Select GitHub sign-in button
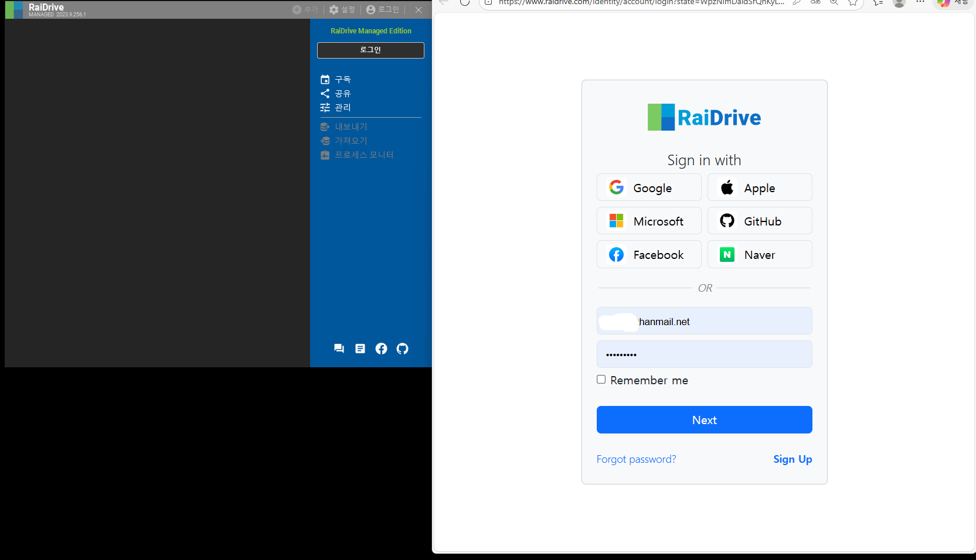 [759, 221]
